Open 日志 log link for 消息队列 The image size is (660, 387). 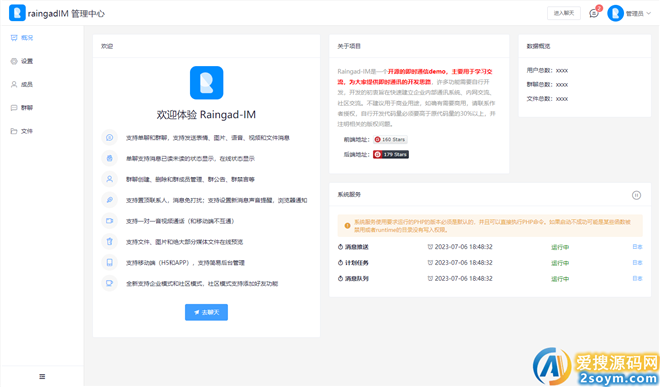[637, 279]
